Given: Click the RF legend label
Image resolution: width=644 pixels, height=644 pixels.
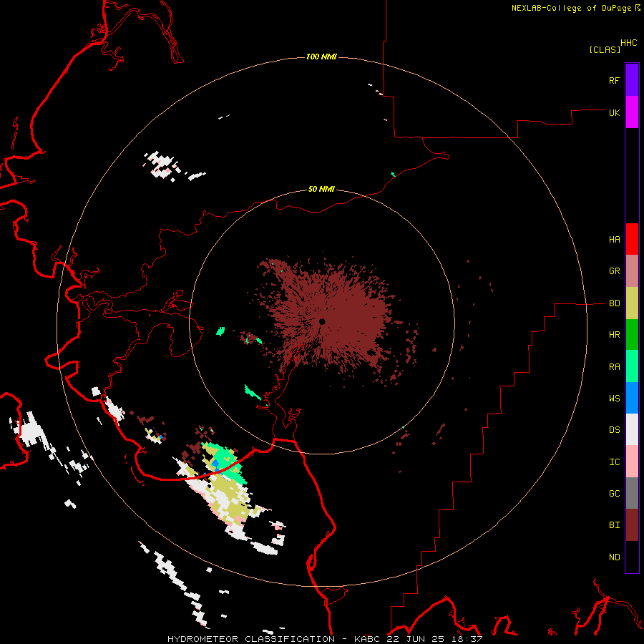Looking at the screenshot, I should (x=614, y=80).
